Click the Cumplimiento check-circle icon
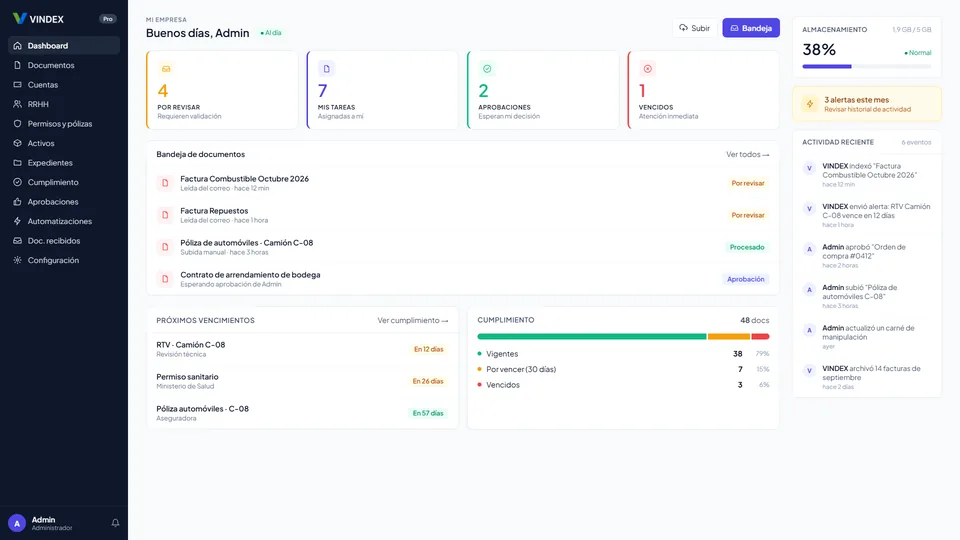Image resolution: width=960 pixels, height=540 pixels. point(17,182)
